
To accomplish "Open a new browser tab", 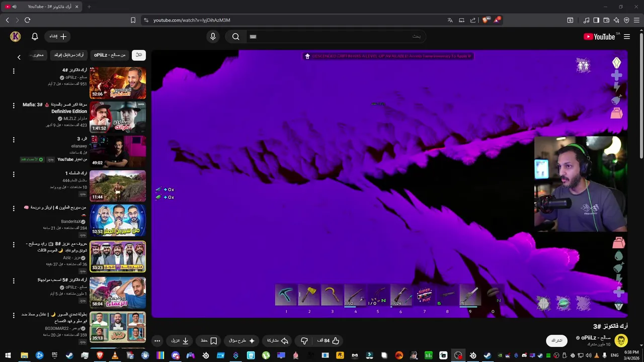I will tap(89, 7).
